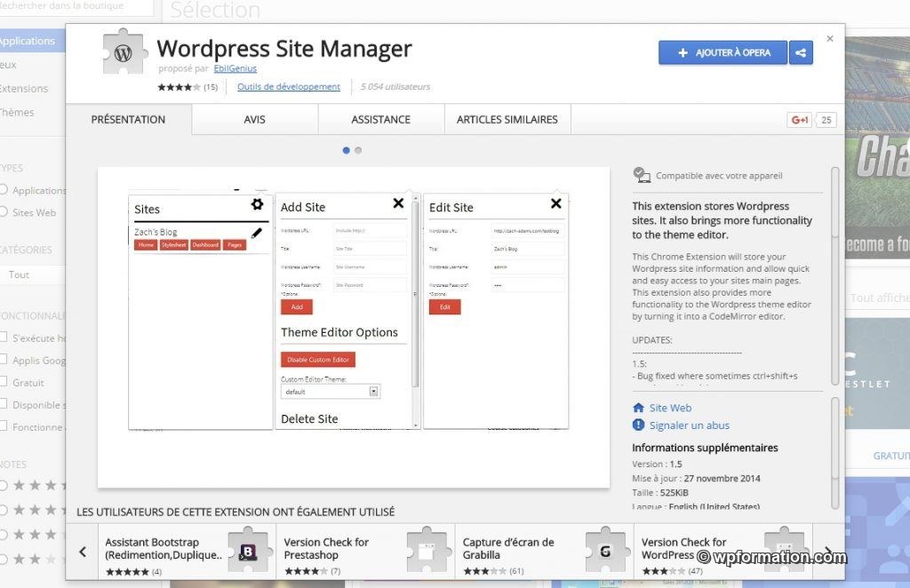The height and width of the screenshot is (588, 910).
Task: Click the store search field in the sidebar
Action: click(x=76, y=7)
